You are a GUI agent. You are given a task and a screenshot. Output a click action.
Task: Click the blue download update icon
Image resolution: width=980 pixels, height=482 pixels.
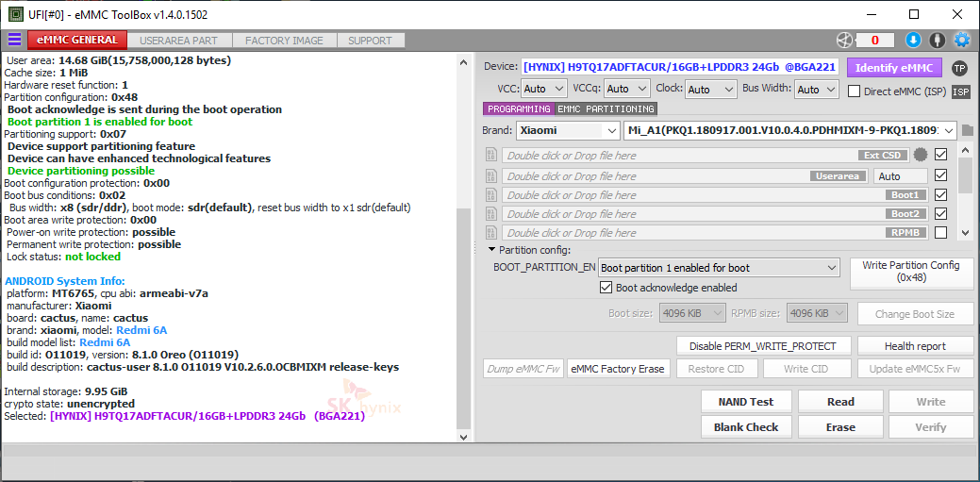pyautogui.click(x=913, y=41)
